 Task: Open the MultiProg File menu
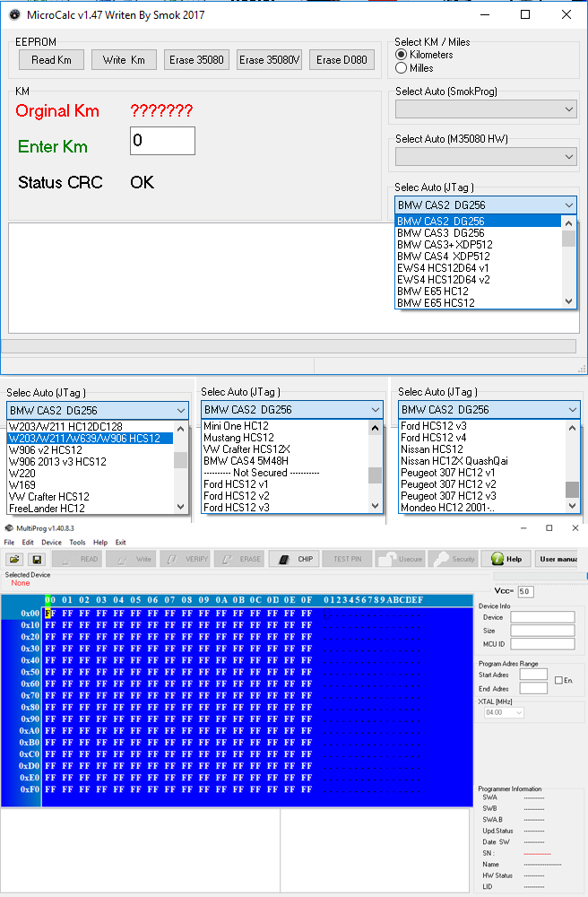[9, 543]
